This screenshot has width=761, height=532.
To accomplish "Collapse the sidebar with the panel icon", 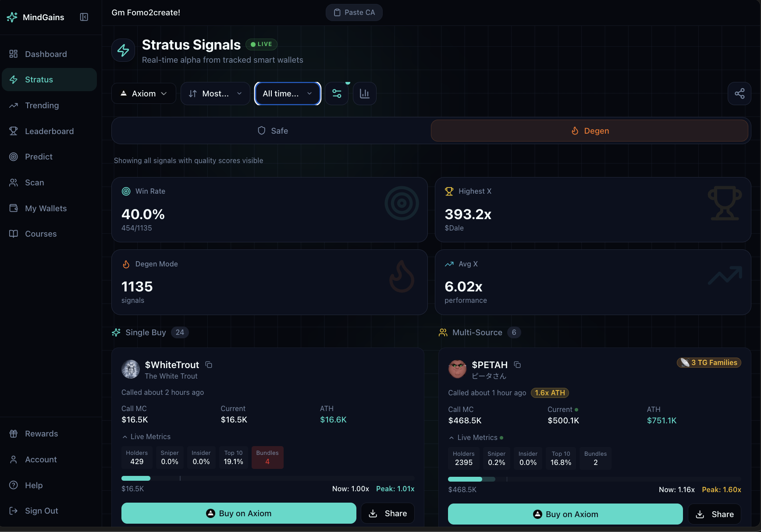I will pyautogui.click(x=84, y=17).
